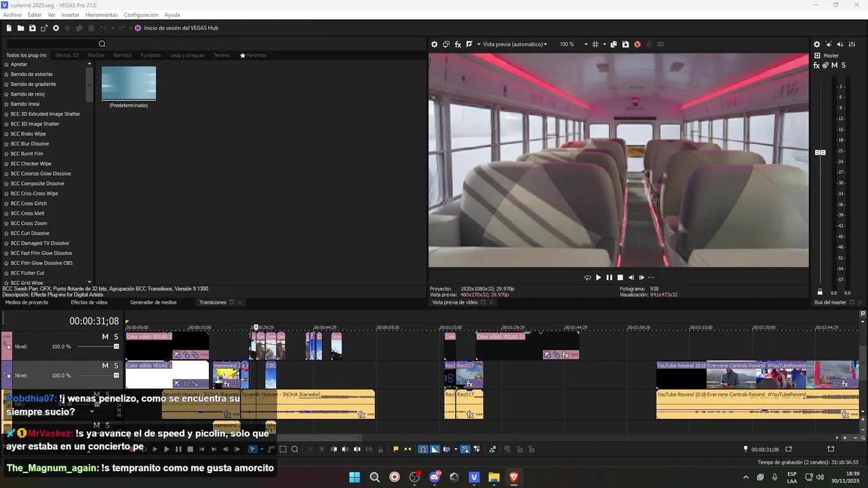Image resolution: width=868 pixels, height=488 pixels.
Task: Switch to Efectos de vídeo tab
Action: coord(89,302)
